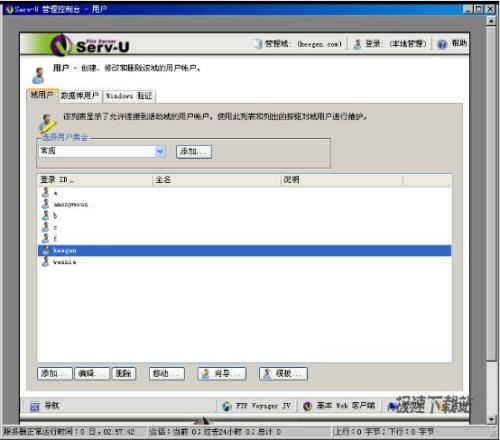Click the navigation grid icon at bottom

pos(34,406)
